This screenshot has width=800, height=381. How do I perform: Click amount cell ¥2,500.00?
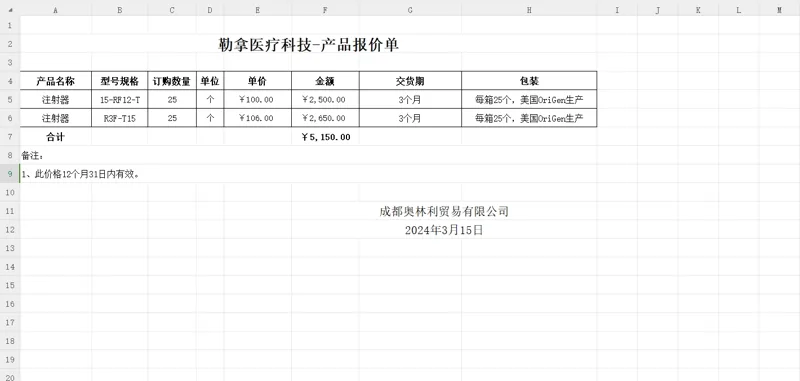point(326,99)
